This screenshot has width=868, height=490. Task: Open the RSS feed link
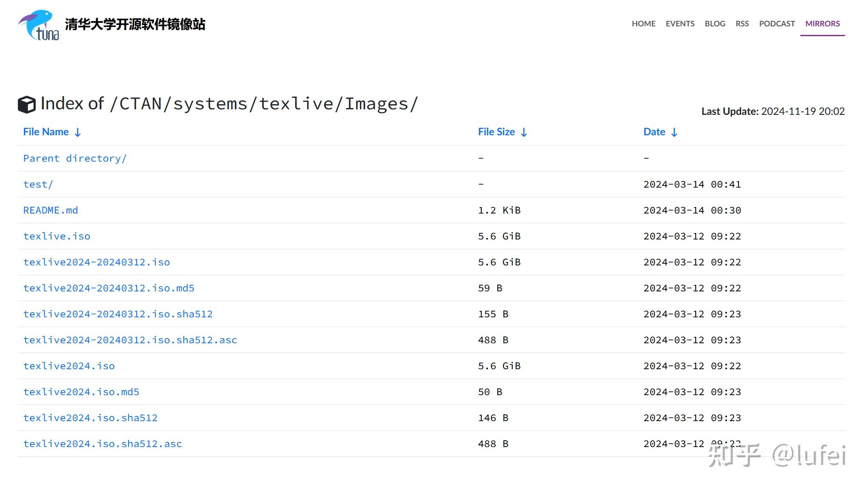tap(742, 24)
